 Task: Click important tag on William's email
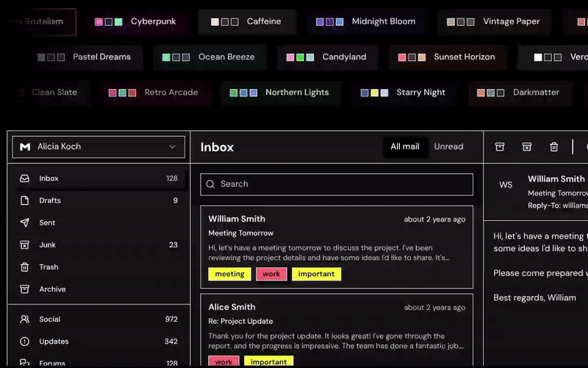click(317, 274)
